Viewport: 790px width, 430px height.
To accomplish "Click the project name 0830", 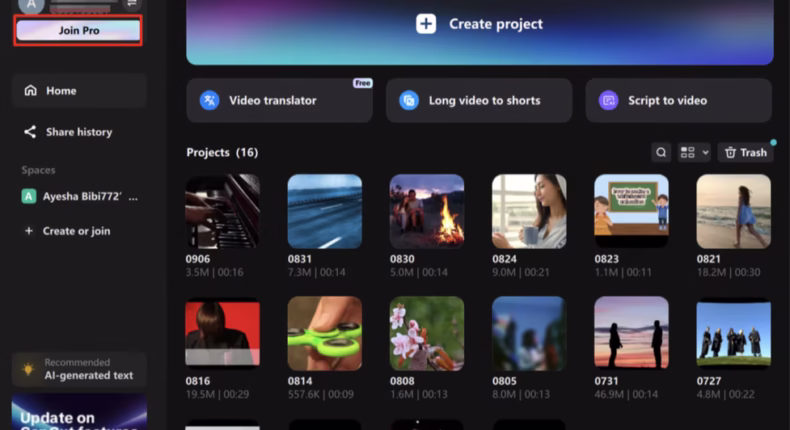I will pos(402,259).
